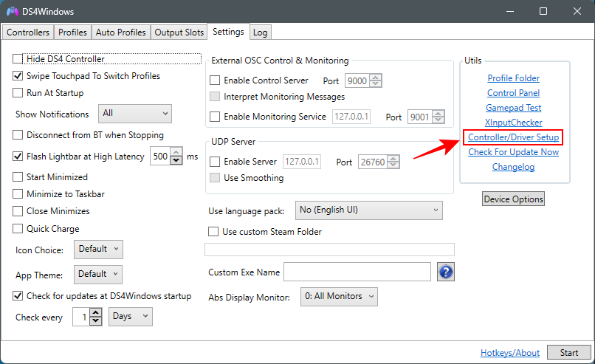Open the Log tab
Image resolution: width=595 pixels, height=364 pixels.
tap(260, 32)
